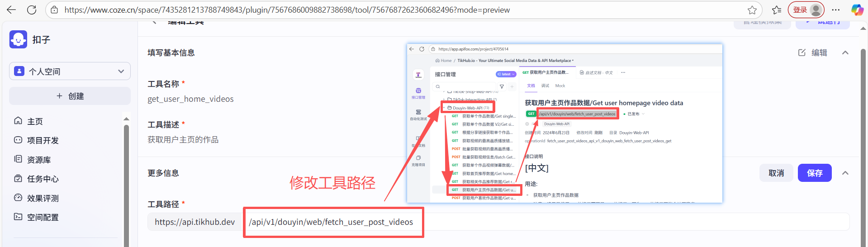This screenshot has height=247, width=868.
Task: Open the 个人空间 workspace dropdown
Action: [70, 71]
